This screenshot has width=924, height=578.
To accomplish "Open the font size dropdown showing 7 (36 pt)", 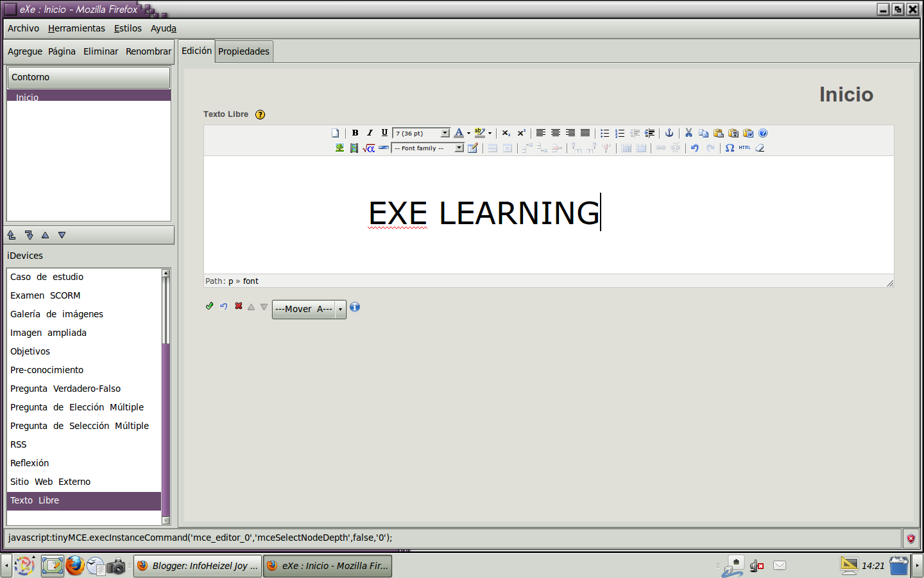I will click(420, 133).
